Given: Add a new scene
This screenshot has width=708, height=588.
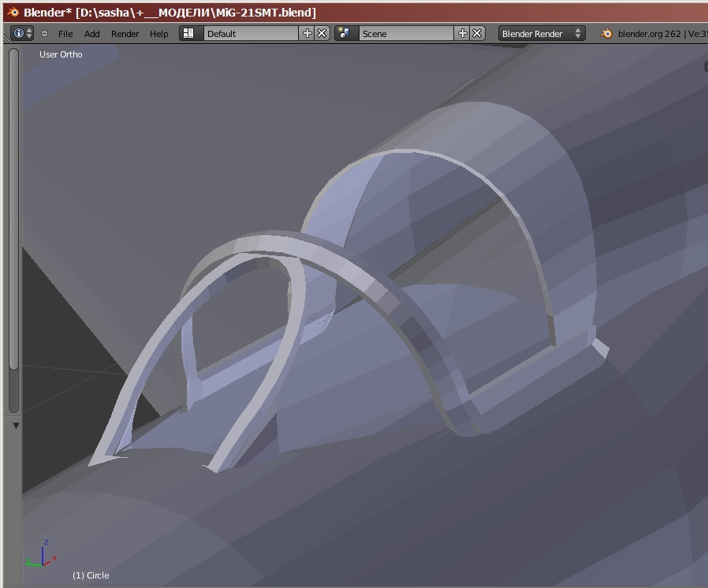Looking at the screenshot, I should 462,33.
